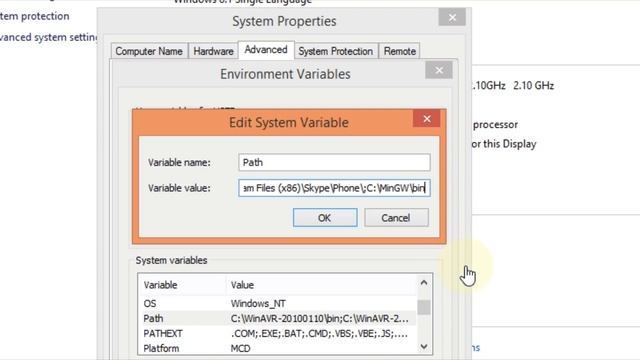
Task: Click the Variable name field containing Path
Action: (x=334, y=162)
